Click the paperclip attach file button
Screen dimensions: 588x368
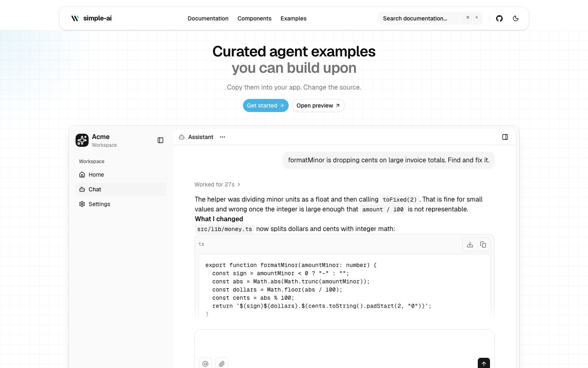click(222, 364)
